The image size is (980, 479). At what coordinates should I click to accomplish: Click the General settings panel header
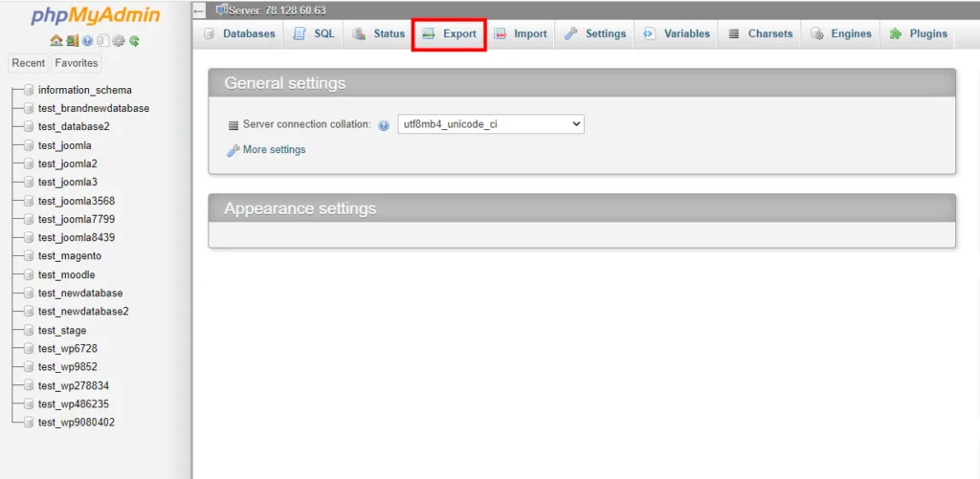click(x=582, y=83)
